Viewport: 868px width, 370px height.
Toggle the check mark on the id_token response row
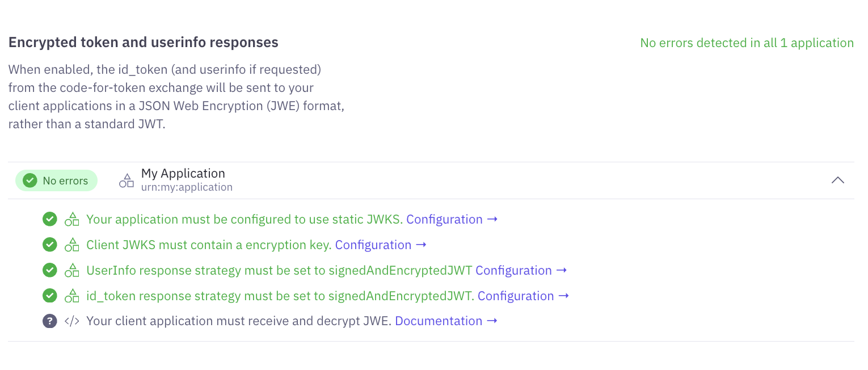49,296
